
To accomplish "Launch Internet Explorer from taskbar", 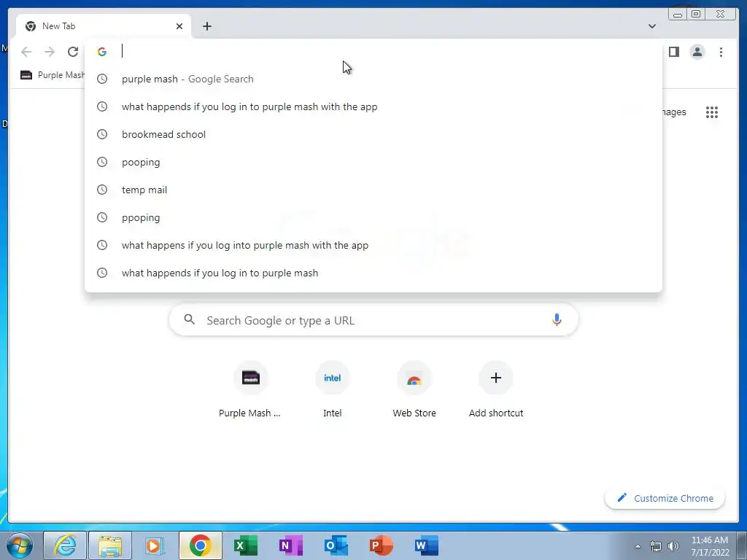I will 65,545.
